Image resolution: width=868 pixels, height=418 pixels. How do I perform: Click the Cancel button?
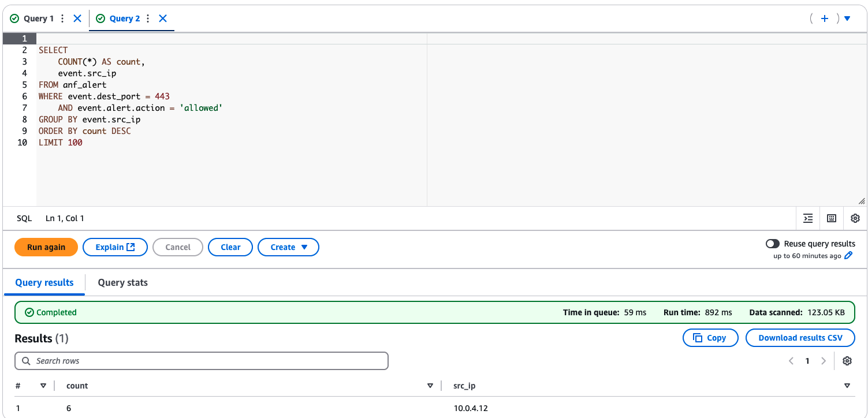[178, 247]
